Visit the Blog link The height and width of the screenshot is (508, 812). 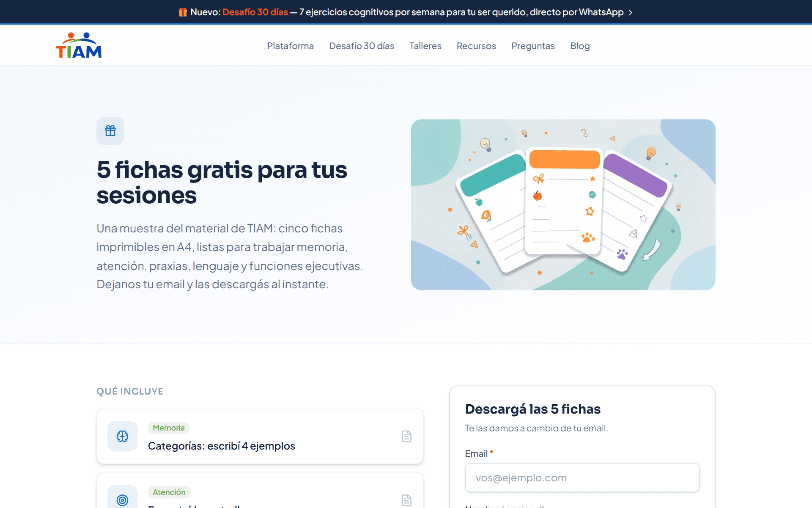click(580, 46)
